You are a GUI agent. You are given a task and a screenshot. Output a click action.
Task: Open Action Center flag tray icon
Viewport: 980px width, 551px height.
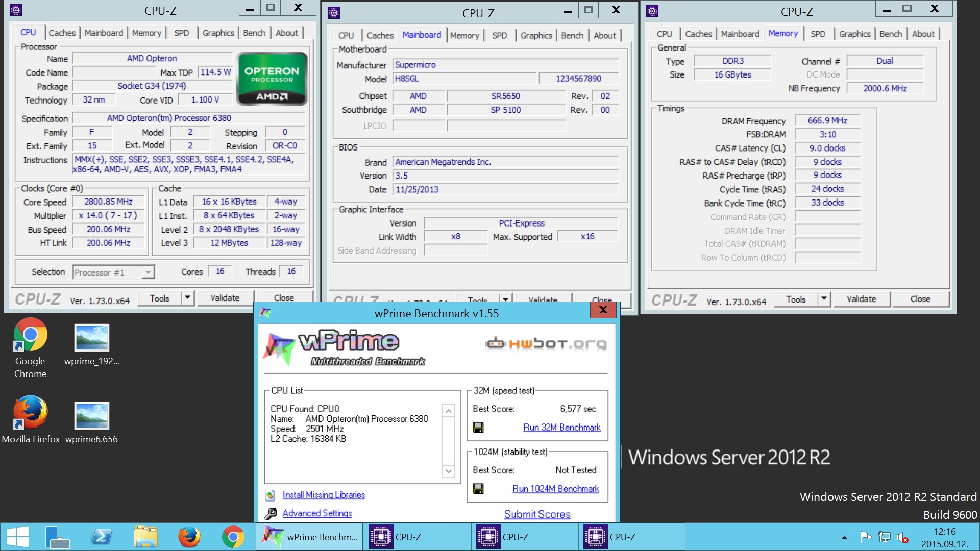pos(866,537)
